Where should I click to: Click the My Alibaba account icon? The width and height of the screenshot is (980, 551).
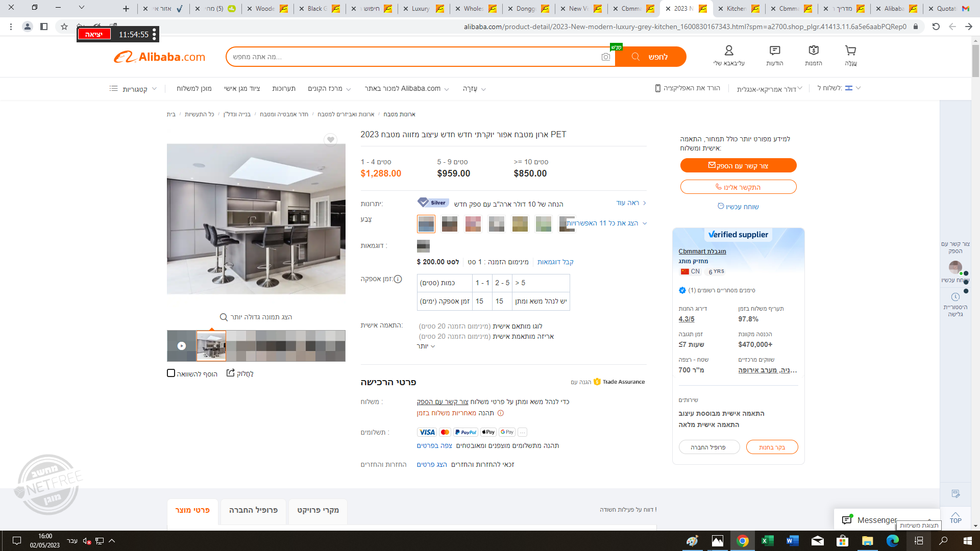tap(728, 51)
